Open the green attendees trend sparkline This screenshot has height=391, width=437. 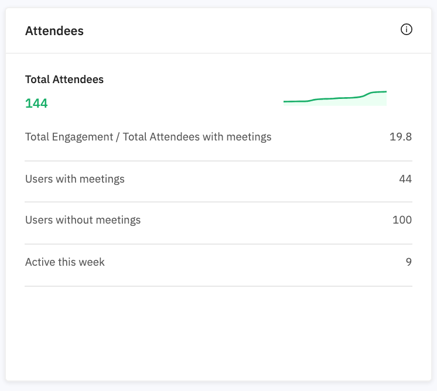pos(335,98)
